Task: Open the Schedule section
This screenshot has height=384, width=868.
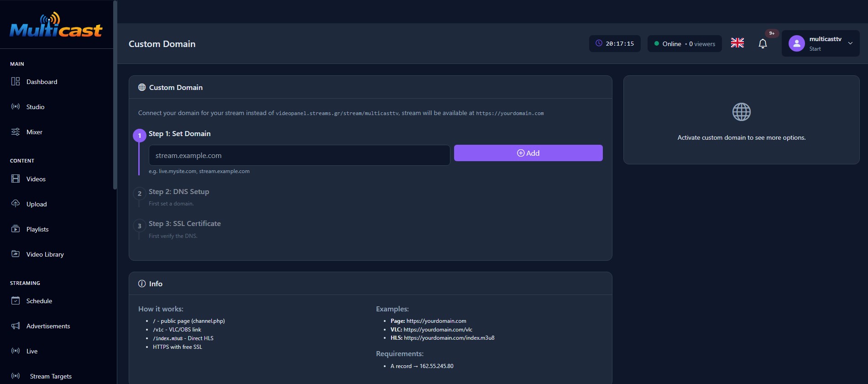Action: pos(39,301)
